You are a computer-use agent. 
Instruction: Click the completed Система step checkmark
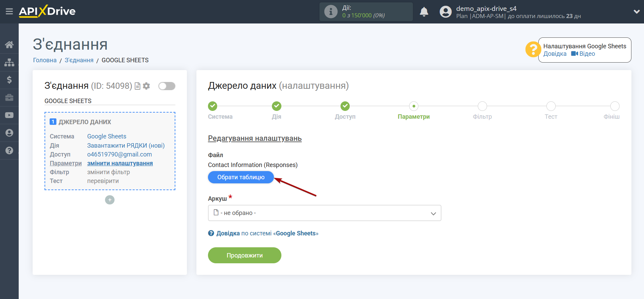coord(212,106)
